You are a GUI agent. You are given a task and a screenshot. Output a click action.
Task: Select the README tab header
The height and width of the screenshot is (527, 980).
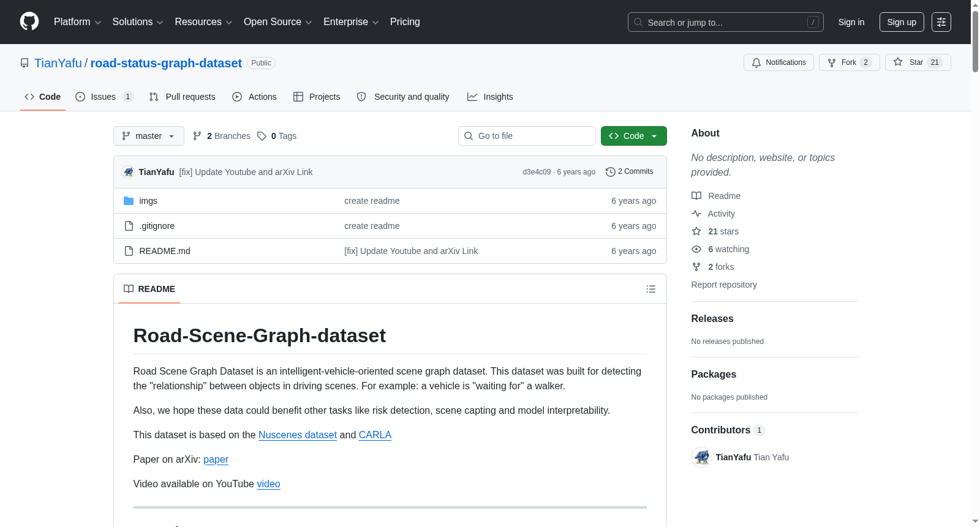pyautogui.click(x=149, y=289)
